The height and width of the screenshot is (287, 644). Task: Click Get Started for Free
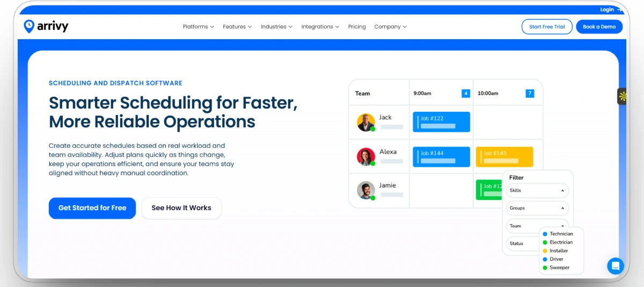pyautogui.click(x=92, y=208)
